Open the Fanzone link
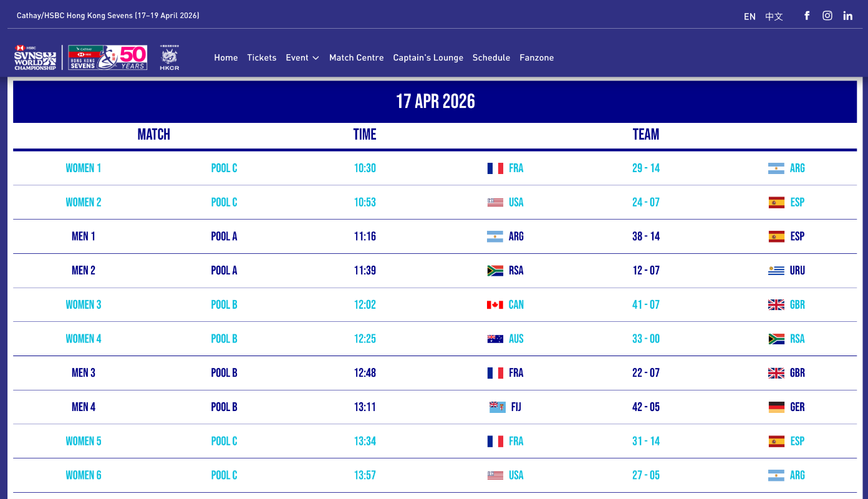This screenshot has height=499, width=868. [536, 57]
